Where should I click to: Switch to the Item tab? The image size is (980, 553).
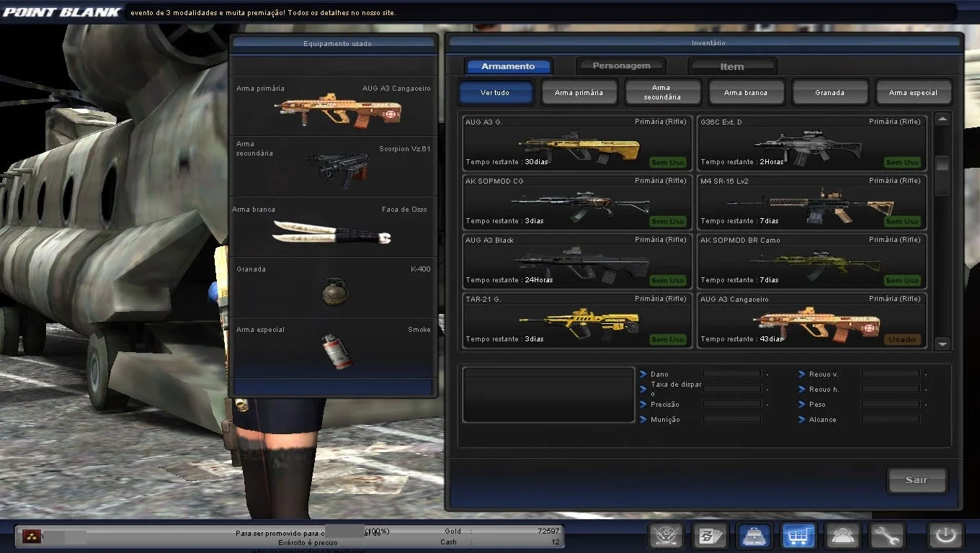732,66
